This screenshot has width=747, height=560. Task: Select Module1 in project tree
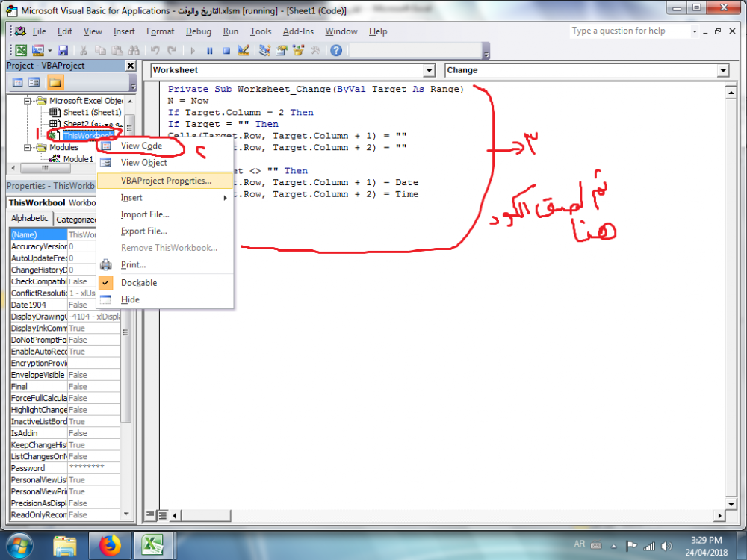tap(78, 159)
